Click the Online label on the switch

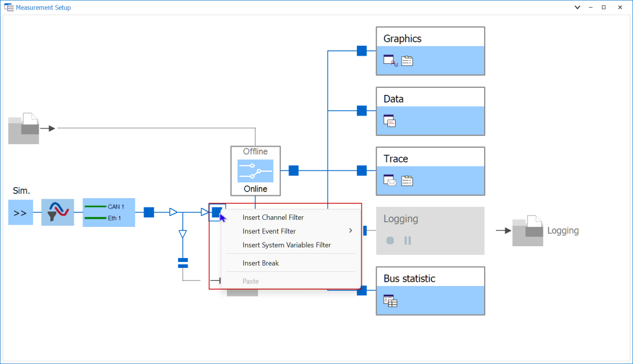pos(256,189)
